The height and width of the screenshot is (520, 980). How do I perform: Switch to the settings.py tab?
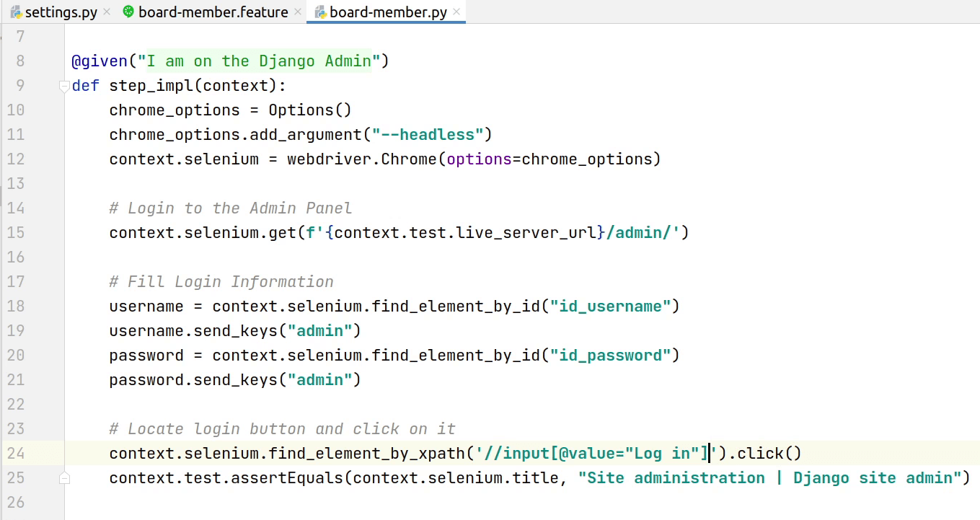(x=61, y=12)
